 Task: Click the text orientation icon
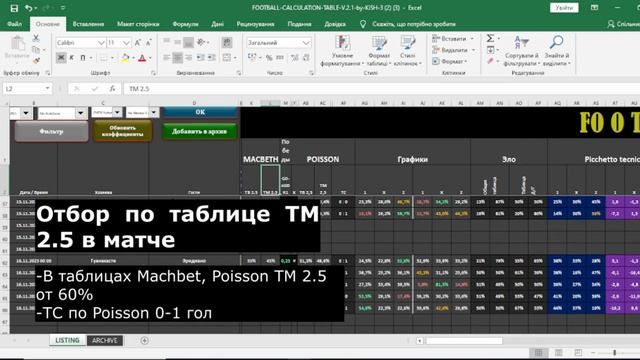[x=201, y=42]
